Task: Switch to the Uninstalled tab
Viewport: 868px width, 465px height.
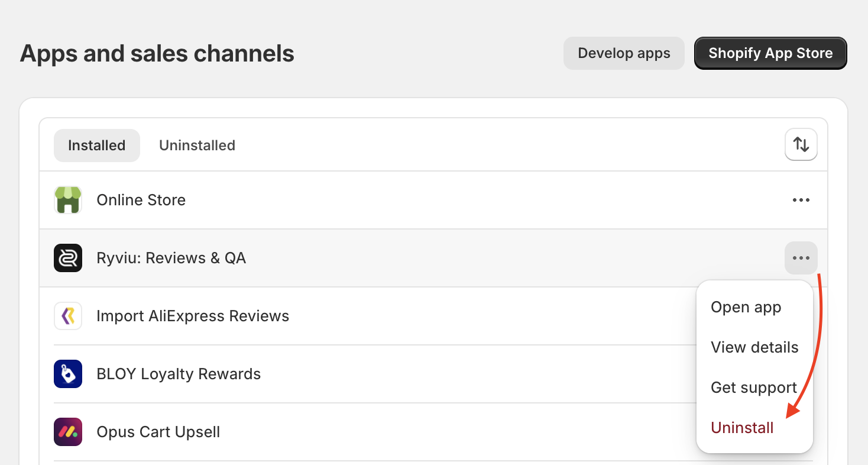Action: (197, 146)
